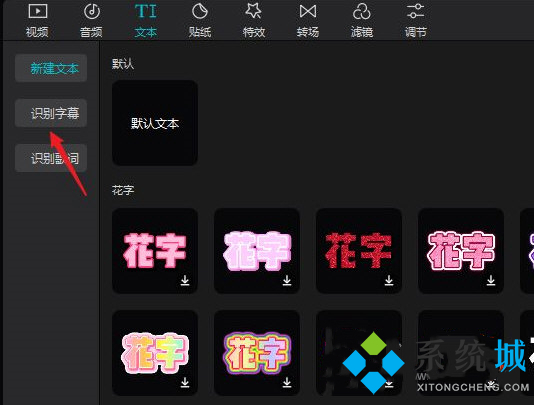Image resolution: width=534 pixels, height=405 pixels.
Task: Download the purple-outlined rainbow 花字 style
Action: pos(287,383)
